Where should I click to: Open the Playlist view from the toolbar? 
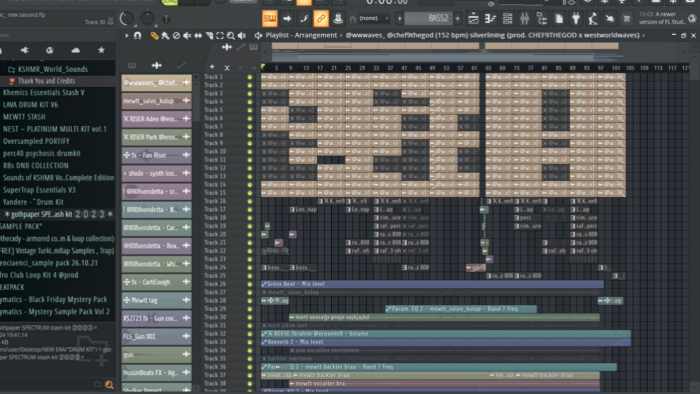473,18
